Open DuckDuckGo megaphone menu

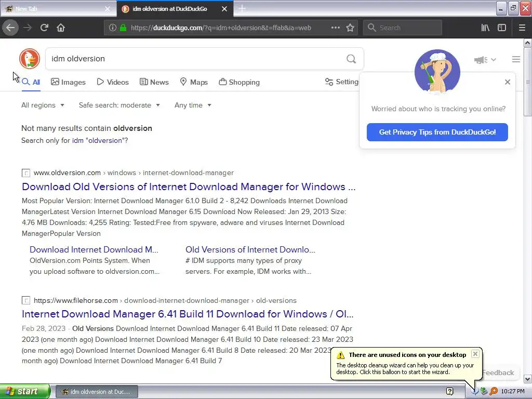click(485, 60)
